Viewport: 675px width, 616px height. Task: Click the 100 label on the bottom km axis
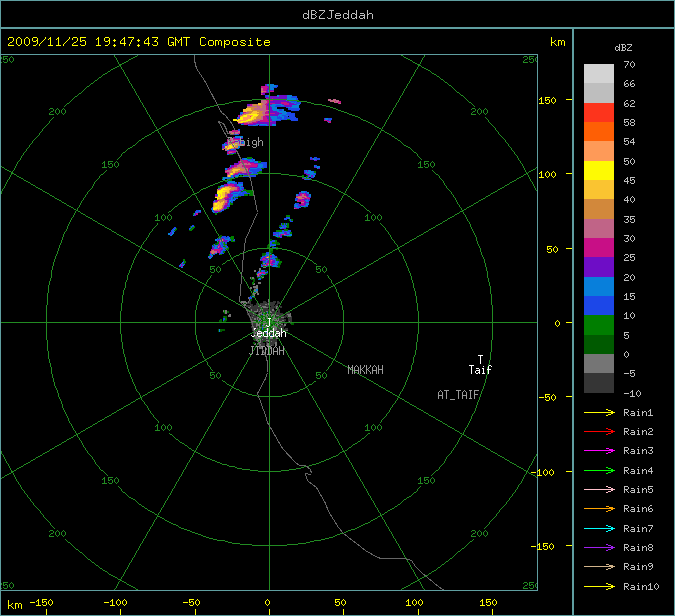(x=414, y=603)
